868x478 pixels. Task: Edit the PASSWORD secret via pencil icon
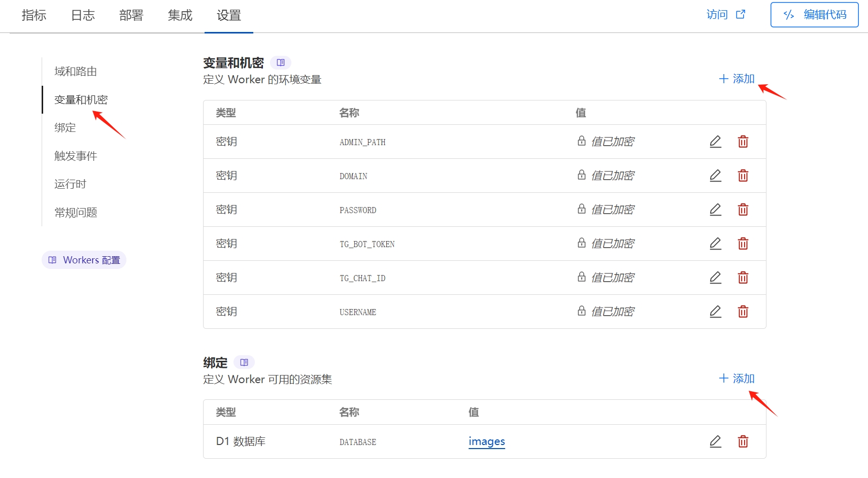715,210
